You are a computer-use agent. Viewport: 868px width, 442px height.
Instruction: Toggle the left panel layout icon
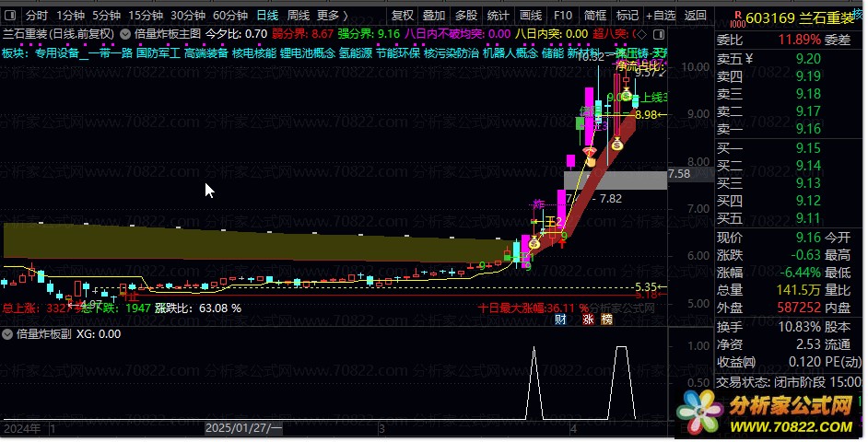10,16
